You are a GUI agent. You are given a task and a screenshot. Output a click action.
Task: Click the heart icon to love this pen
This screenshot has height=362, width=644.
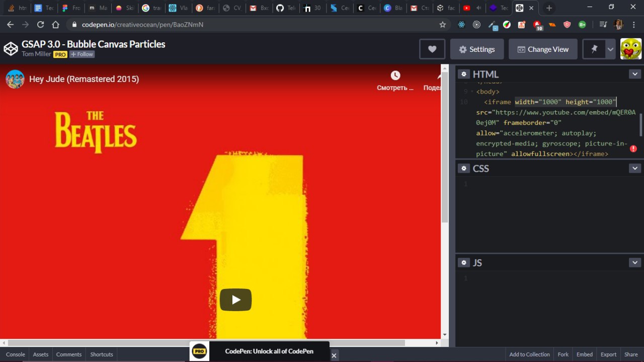(432, 49)
